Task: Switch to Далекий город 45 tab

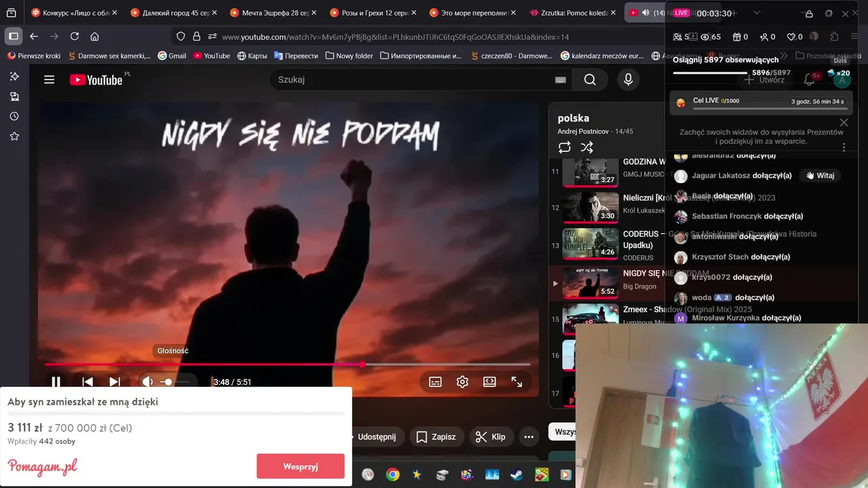Action: (172, 13)
